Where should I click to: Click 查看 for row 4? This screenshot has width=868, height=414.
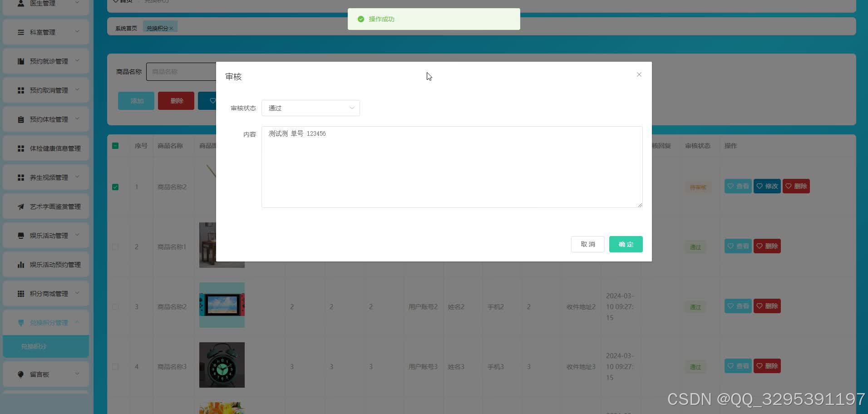[x=738, y=366]
